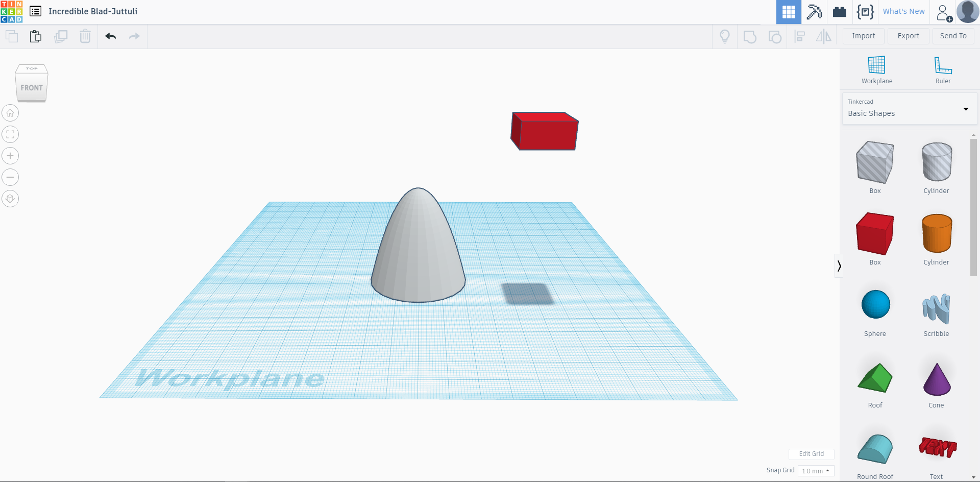Click the Import button
This screenshot has height=482, width=980.
click(x=863, y=36)
